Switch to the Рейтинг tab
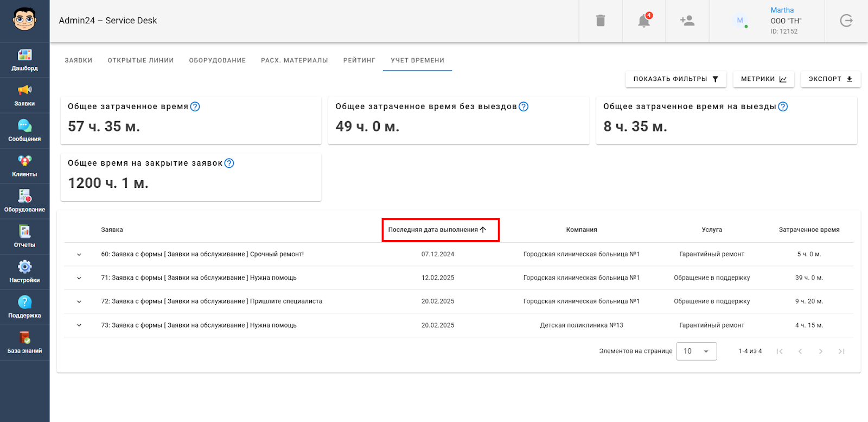868x422 pixels. (359, 60)
